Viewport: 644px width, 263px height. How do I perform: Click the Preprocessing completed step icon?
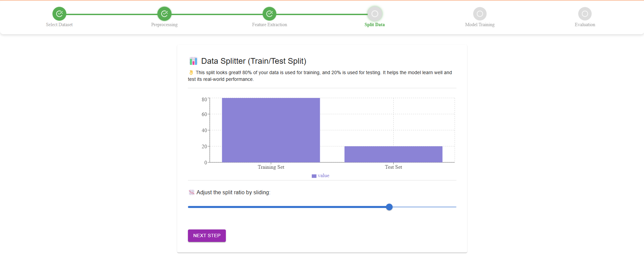pyautogui.click(x=164, y=14)
